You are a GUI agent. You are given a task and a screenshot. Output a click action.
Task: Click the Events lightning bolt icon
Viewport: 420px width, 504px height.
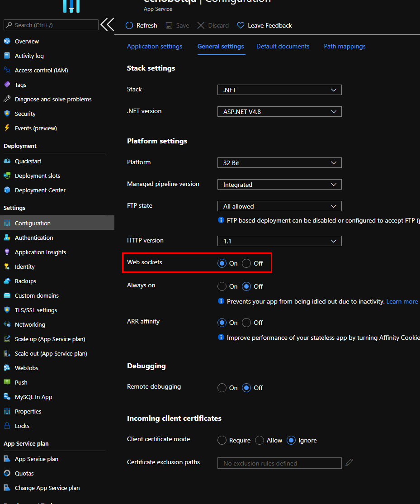[x=7, y=128]
